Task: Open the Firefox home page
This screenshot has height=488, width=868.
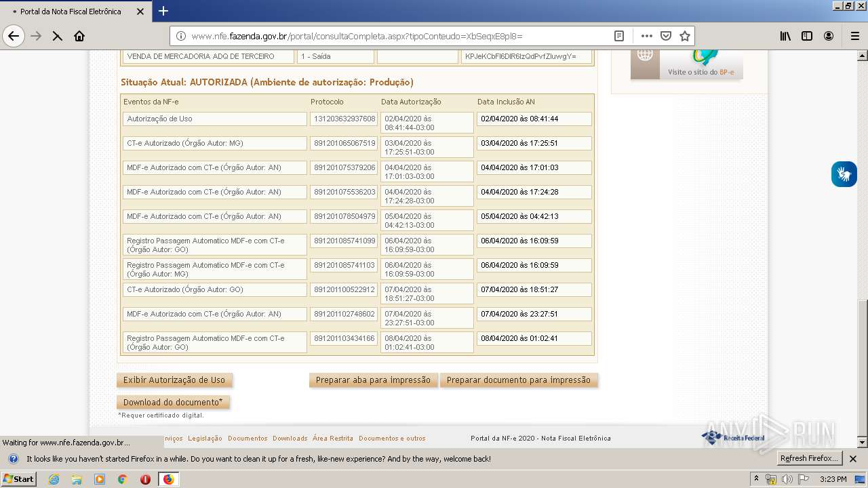Action: (79, 36)
